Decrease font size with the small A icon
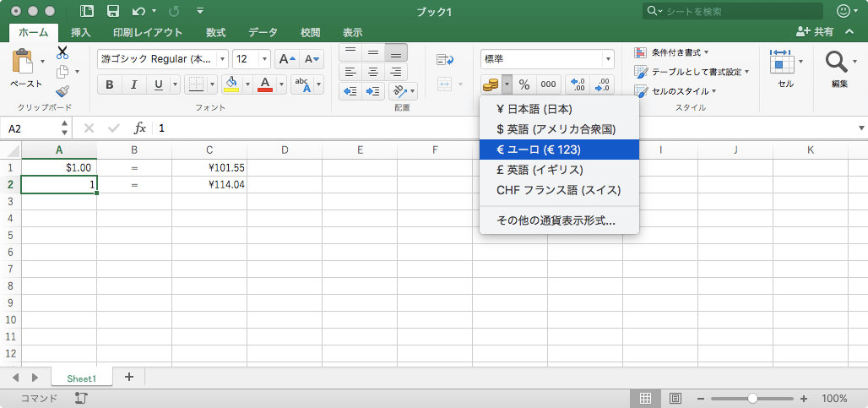Image resolution: width=868 pixels, height=408 pixels. tap(312, 58)
